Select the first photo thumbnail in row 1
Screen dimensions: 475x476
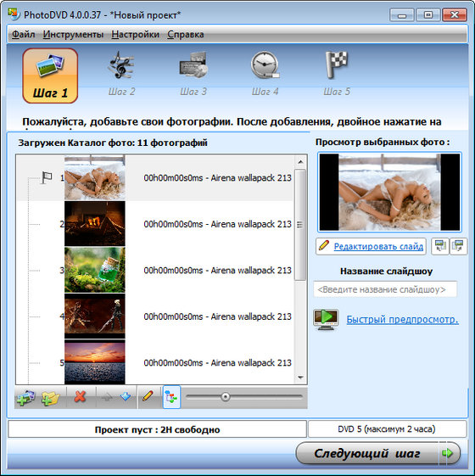(95, 177)
